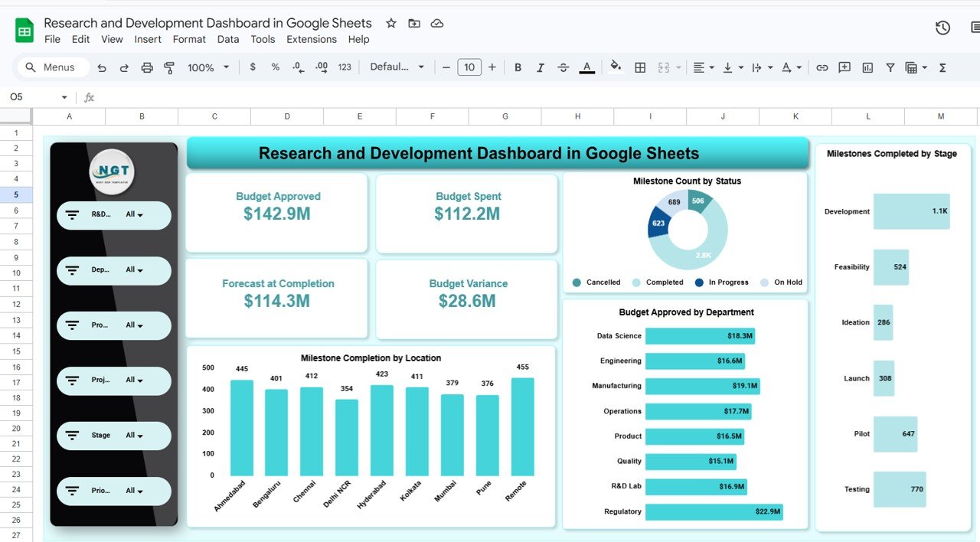
Task: Open the Extensions menu
Action: tap(312, 39)
